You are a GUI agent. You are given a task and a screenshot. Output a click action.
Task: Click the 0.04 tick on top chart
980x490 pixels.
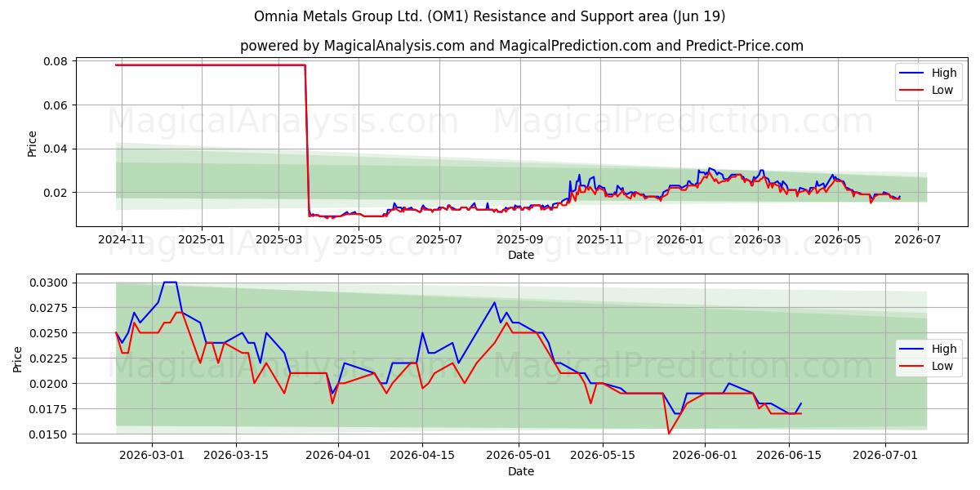pyautogui.click(x=55, y=149)
